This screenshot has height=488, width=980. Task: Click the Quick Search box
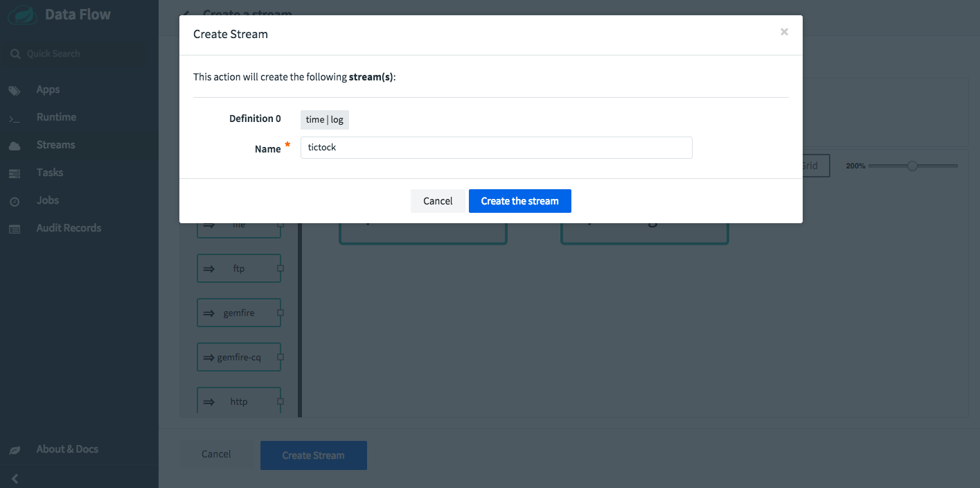coord(76,53)
